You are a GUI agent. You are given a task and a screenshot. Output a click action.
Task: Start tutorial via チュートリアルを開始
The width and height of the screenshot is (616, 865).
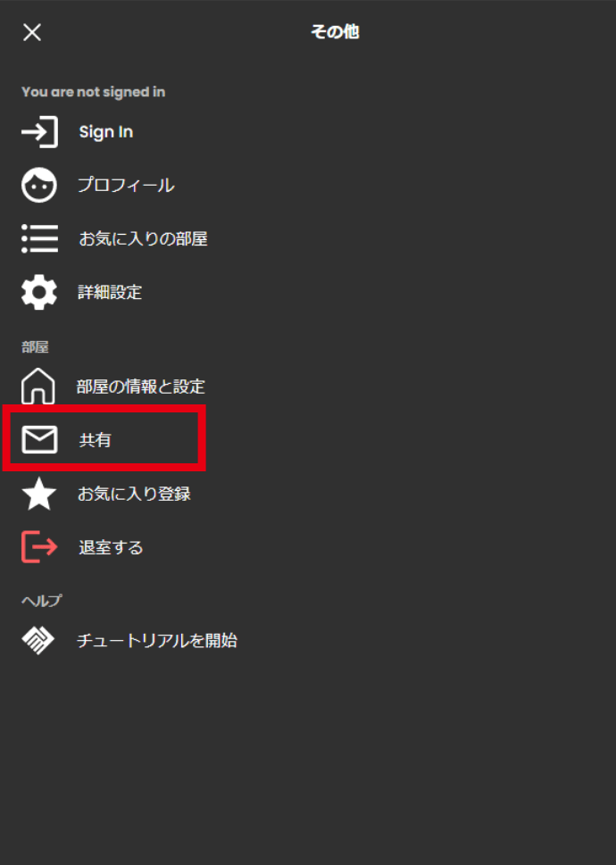[157, 640]
